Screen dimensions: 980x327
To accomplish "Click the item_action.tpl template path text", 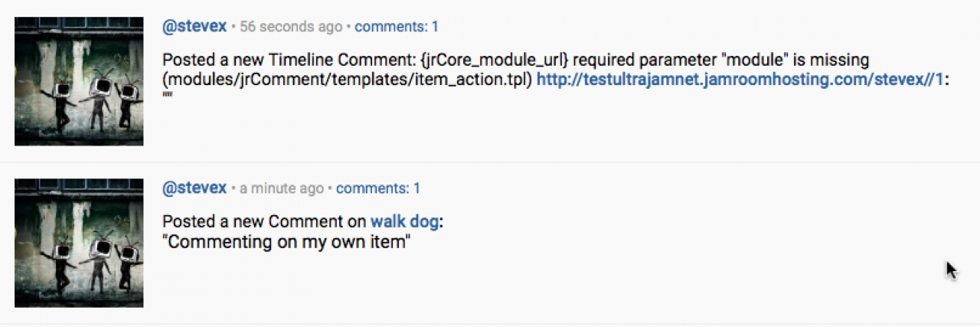I will (x=348, y=80).
